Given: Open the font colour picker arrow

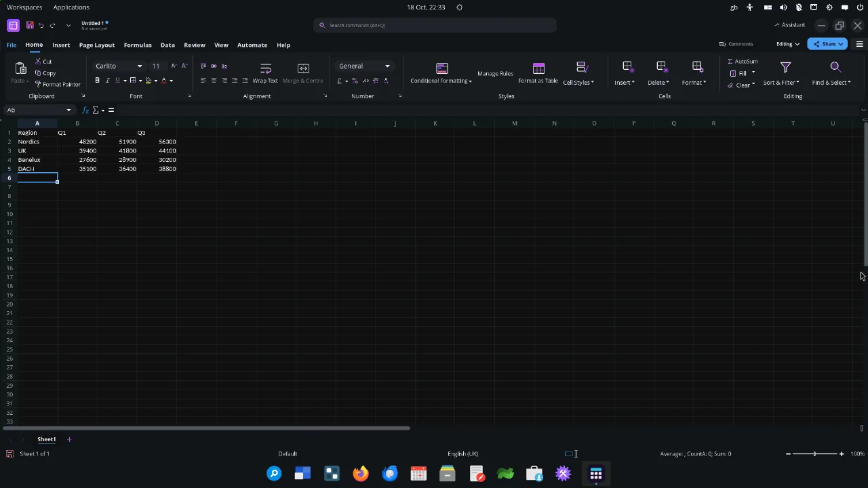Looking at the screenshot, I should [x=171, y=81].
